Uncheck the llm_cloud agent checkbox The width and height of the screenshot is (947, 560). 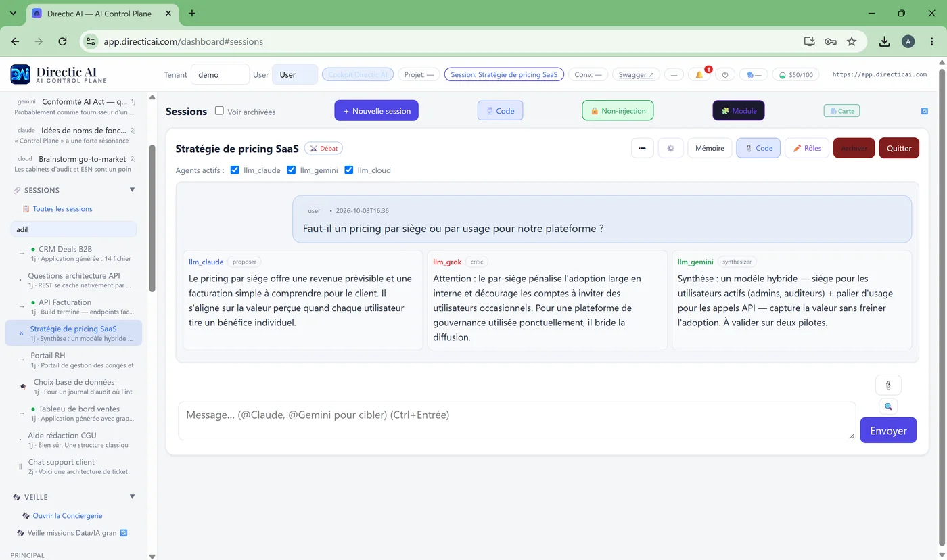pyautogui.click(x=349, y=170)
